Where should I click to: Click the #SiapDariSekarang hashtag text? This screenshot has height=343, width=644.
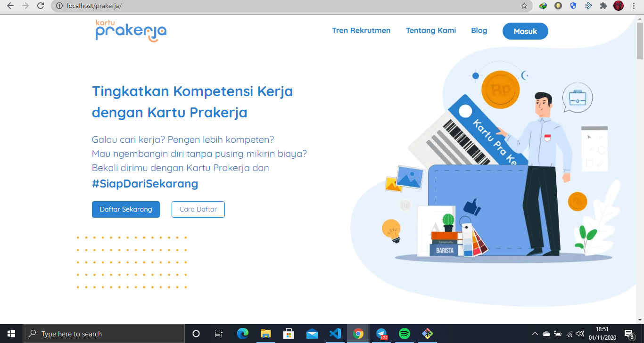pyautogui.click(x=145, y=184)
